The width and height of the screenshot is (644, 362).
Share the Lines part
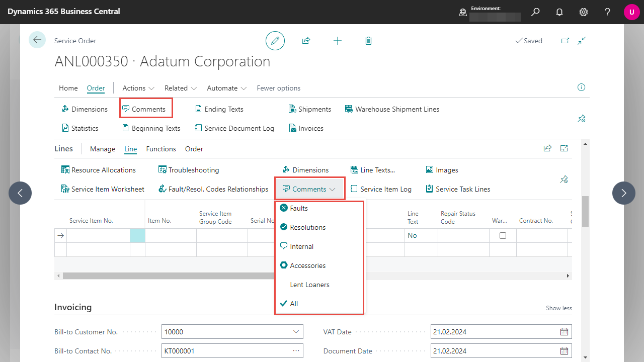pyautogui.click(x=547, y=148)
